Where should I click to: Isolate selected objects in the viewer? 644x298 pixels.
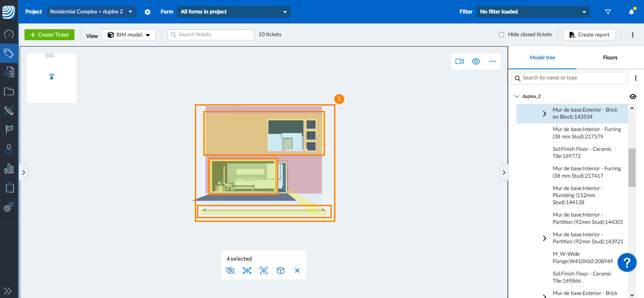coord(247,271)
